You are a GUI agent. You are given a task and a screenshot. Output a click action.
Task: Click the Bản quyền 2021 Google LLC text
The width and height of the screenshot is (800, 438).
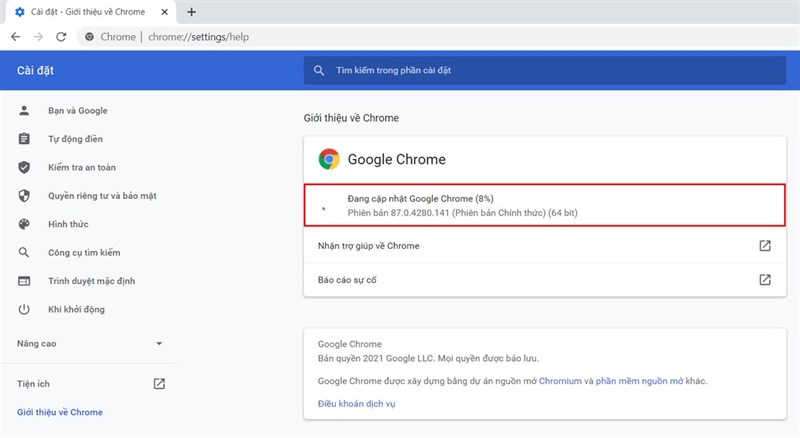(x=428, y=358)
